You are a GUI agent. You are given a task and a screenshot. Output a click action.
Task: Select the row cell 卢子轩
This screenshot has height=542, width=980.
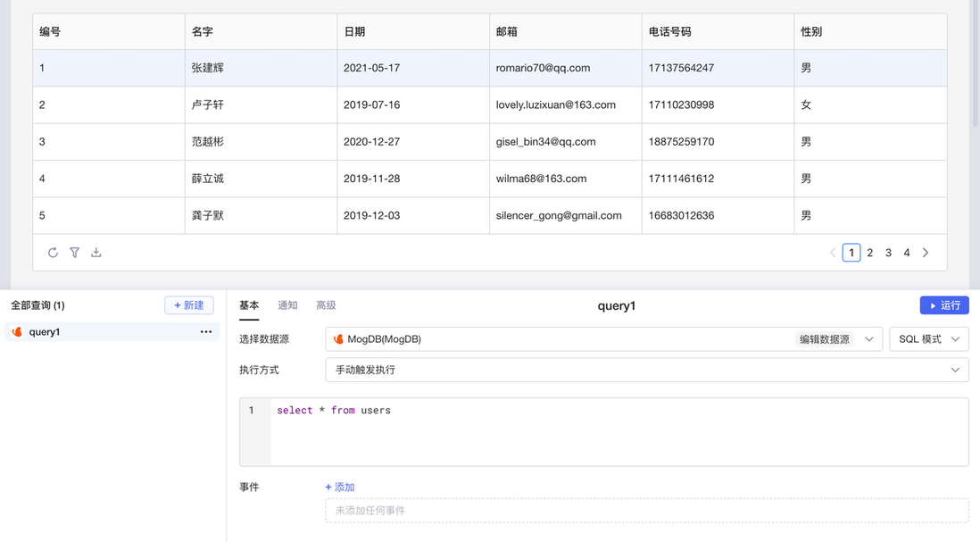[x=262, y=105]
